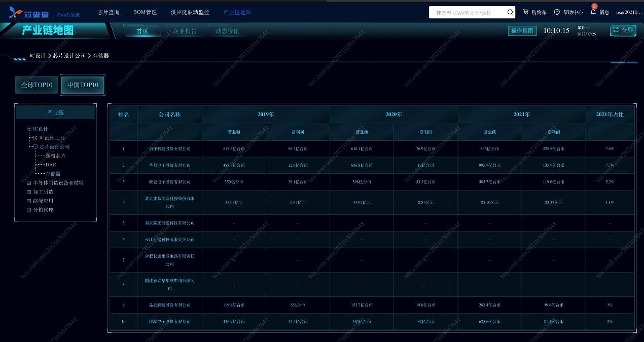Screen dimensions: 644x342
Task: Select 逻辑芯片 in the tree
Action: point(55,156)
